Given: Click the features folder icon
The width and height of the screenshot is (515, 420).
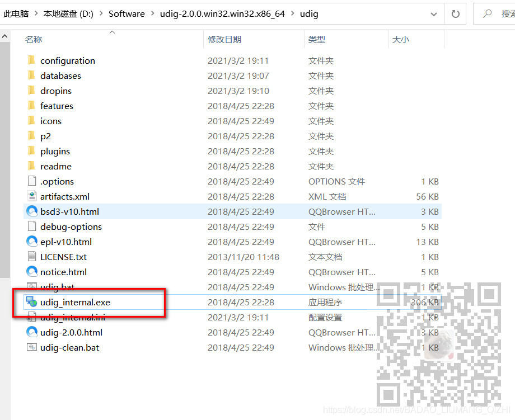Looking at the screenshot, I should [31, 106].
